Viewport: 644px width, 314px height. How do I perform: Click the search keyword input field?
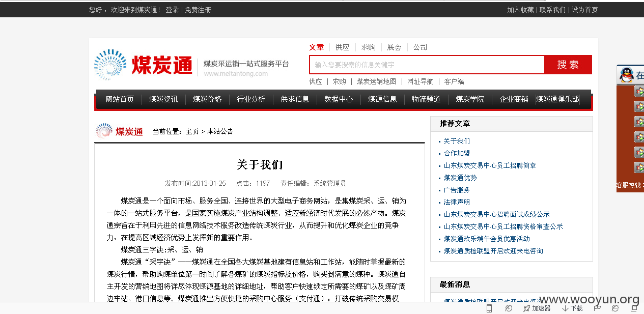427,65
